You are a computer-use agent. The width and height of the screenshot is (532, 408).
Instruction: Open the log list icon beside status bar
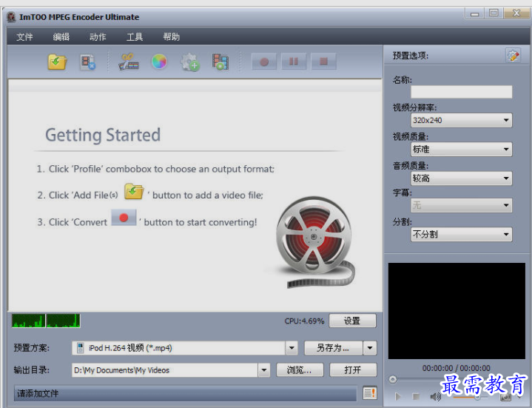(x=369, y=392)
